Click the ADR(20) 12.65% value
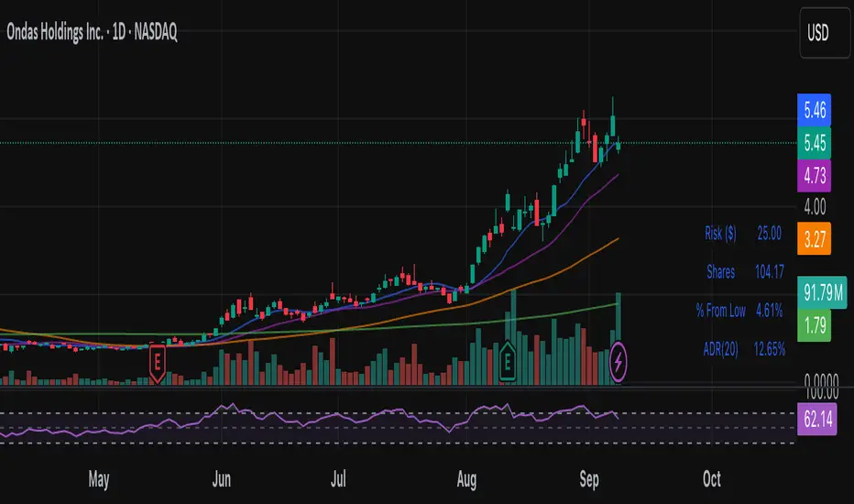This screenshot has height=504, width=854. coord(769,349)
